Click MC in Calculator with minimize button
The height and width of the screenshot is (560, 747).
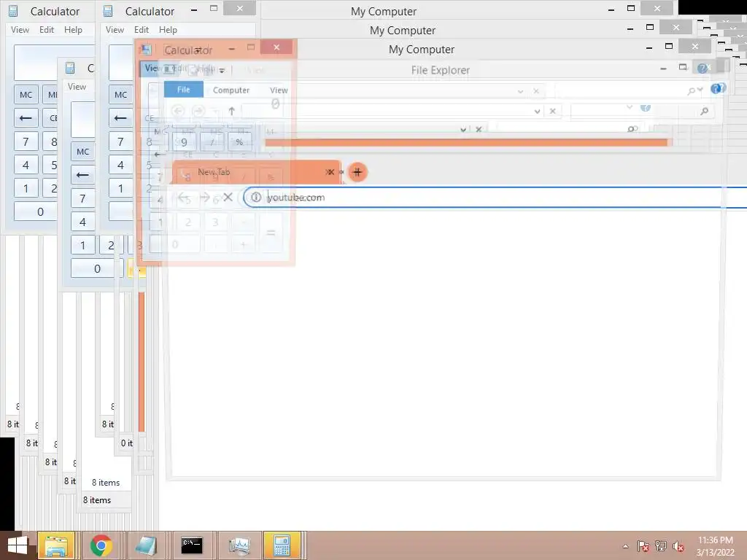[x=120, y=95]
